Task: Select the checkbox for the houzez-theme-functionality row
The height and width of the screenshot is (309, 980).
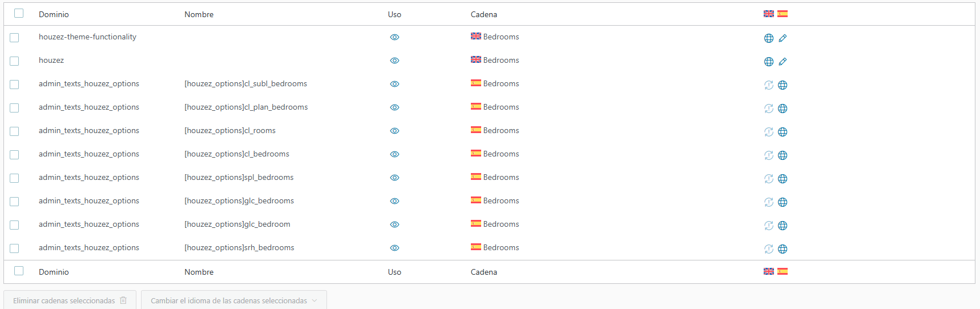Action: (x=14, y=38)
